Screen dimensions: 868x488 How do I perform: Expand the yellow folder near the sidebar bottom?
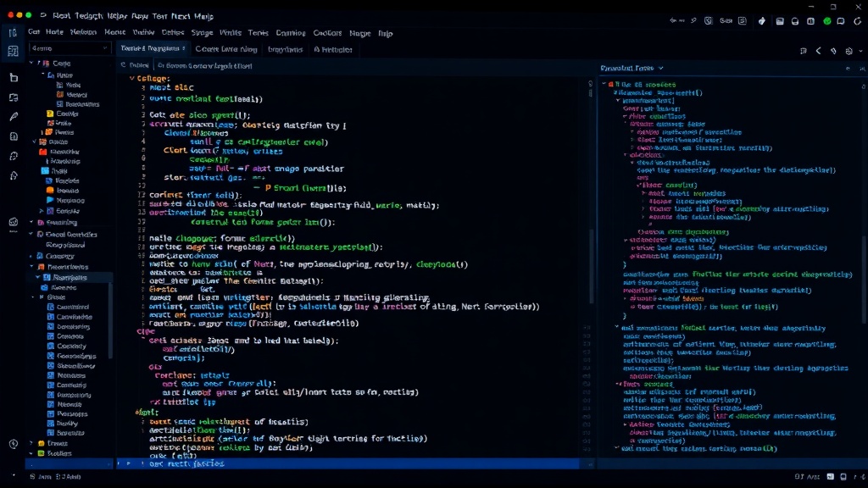click(31, 443)
